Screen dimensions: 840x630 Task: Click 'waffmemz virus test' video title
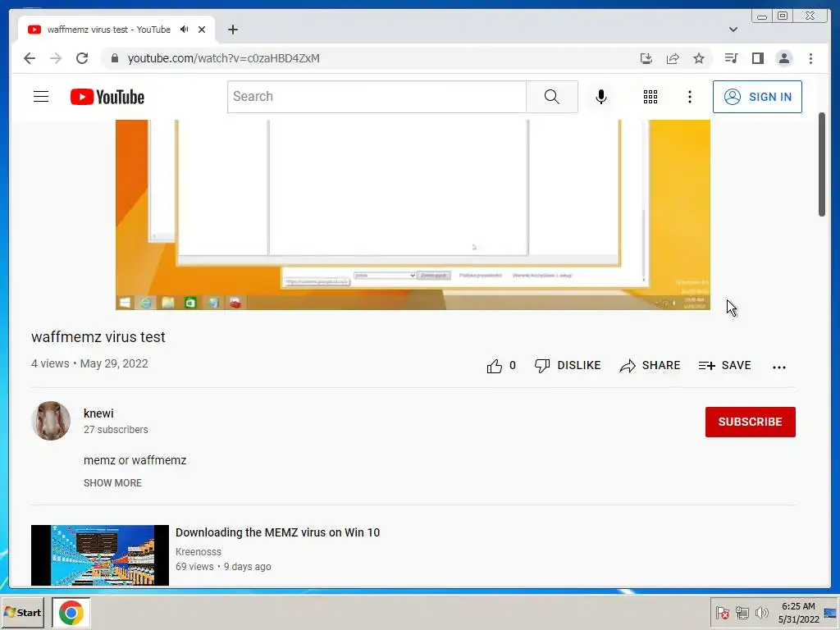point(98,337)
